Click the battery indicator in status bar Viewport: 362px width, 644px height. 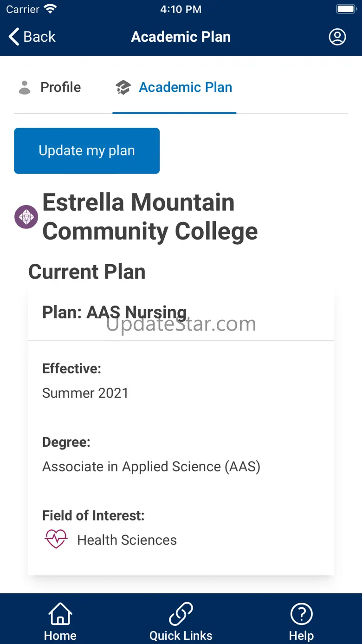(346, 9)
